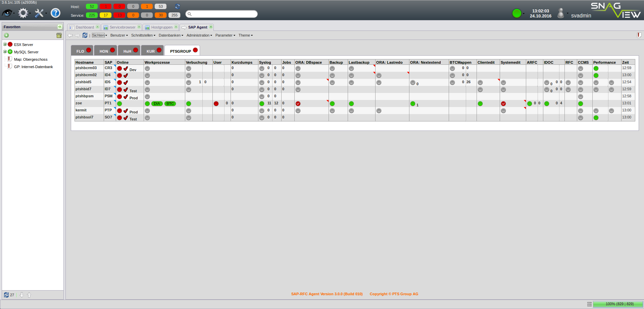
Task: Select the HON group tab
Action: point(105,51)
